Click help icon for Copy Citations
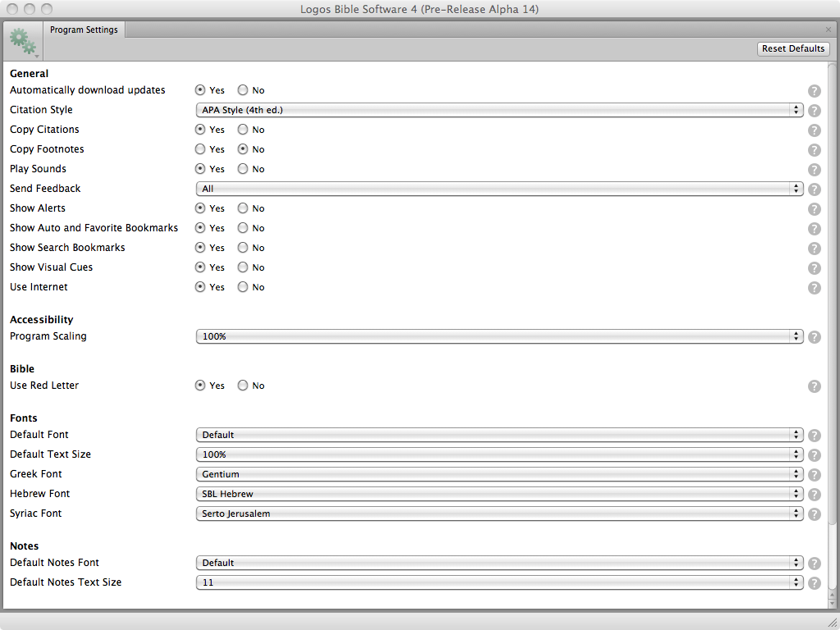 (815, 130)
